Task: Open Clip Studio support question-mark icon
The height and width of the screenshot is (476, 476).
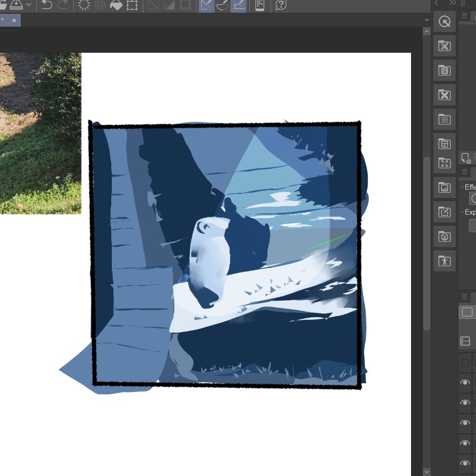Action: click(281, 5)
